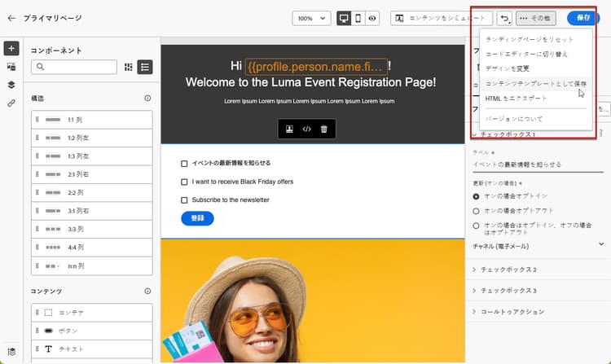Select 1:3 列左 structure row
This screenshot has width=611, height=364.
coord(92,156)
